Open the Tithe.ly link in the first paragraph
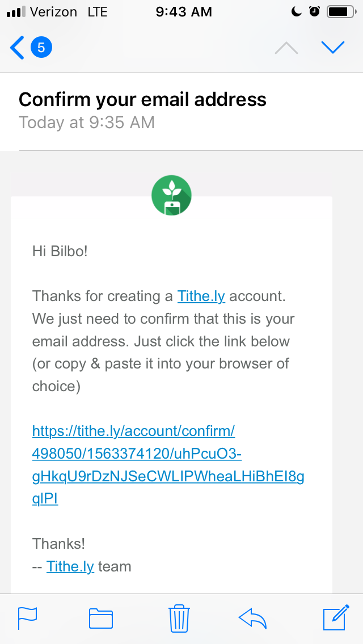 tap(201, 296)
